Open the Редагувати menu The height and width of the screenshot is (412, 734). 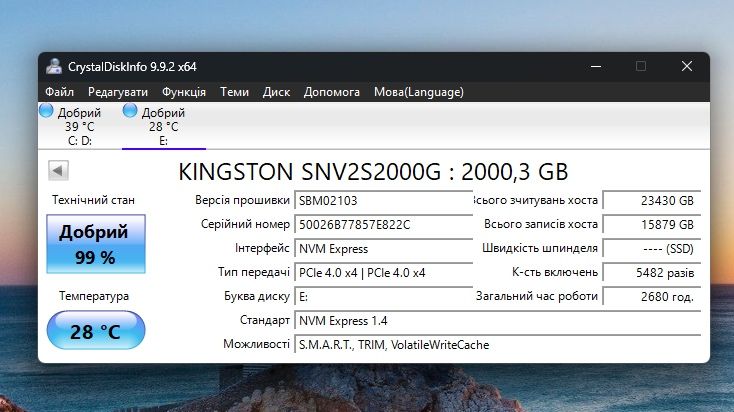[x=118, y=92]
